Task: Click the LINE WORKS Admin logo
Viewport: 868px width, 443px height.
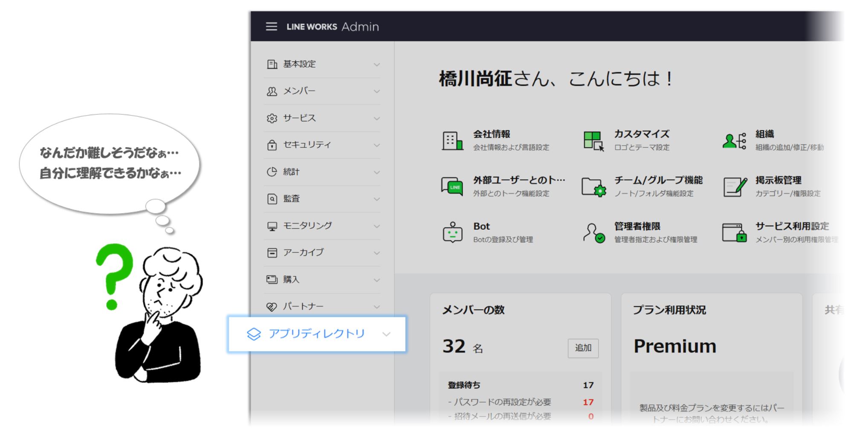Action: [x=333, y=26]
